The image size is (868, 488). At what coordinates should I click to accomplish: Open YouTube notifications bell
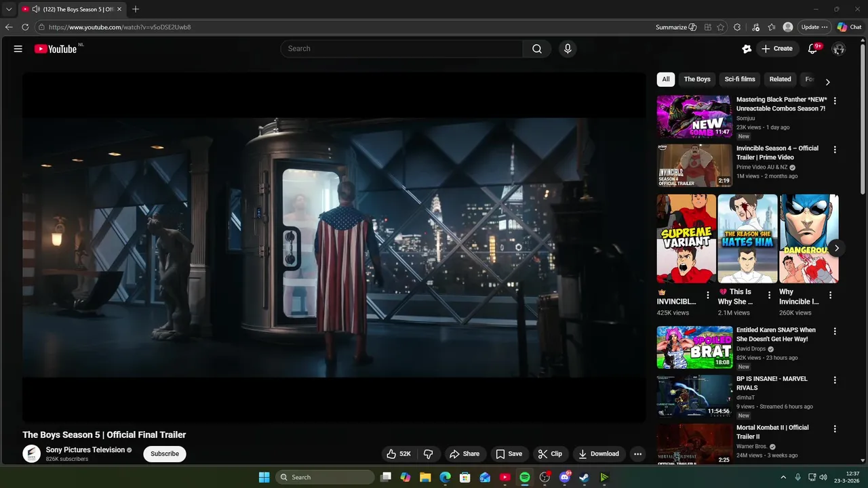point(813,49)
